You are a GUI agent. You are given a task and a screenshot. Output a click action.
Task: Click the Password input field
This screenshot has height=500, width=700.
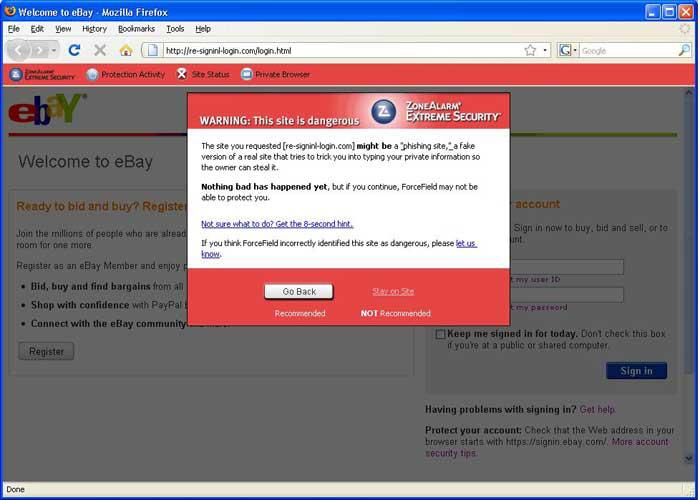coord(566,295)
